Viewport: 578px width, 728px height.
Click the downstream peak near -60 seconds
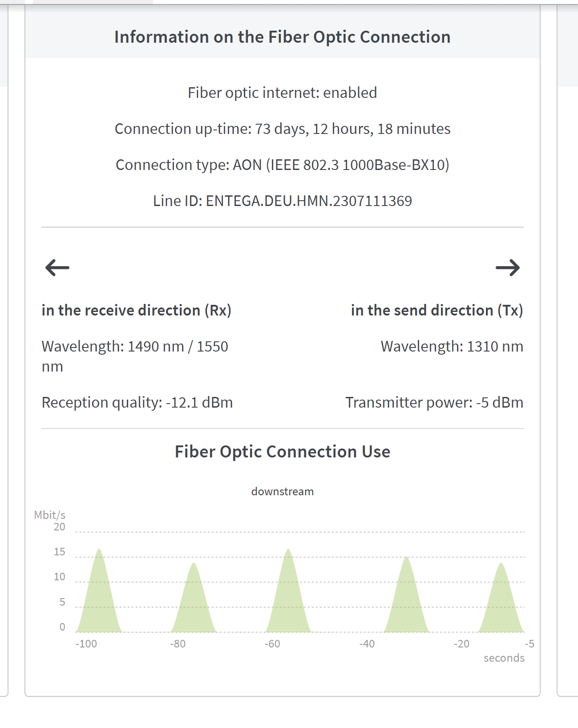pyautogui.click(x=288, y=596)
